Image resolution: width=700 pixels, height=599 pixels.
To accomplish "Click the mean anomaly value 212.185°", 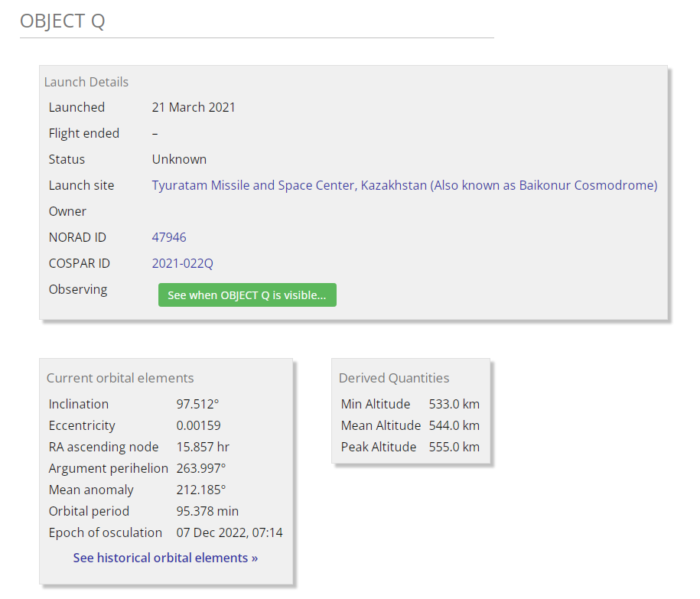I will tap(201, 490).
